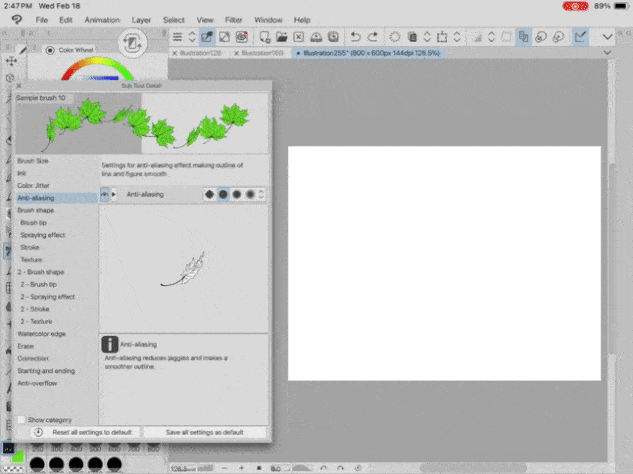Click the Redo arrow in the command bar
This screenshot has height=474, width=633.
coord(373,37)
